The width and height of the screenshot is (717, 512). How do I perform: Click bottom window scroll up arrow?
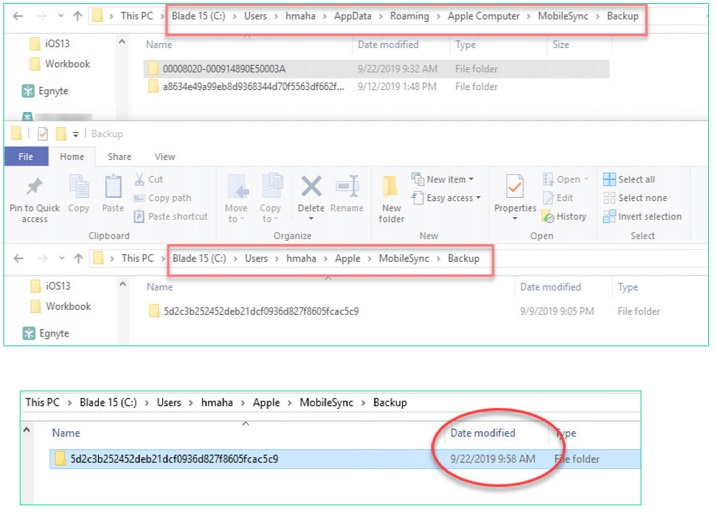tap(27, 430)
